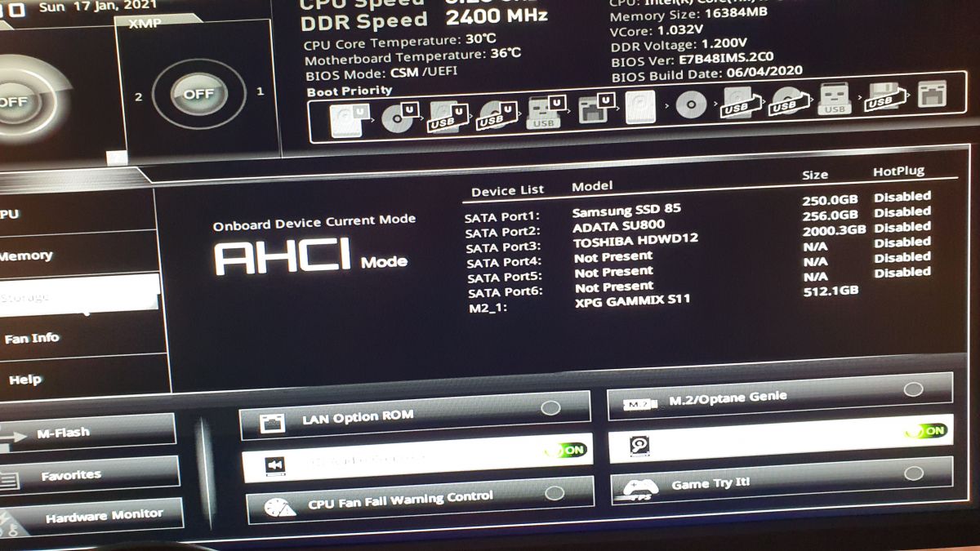The image size is (980, 551).
Task: Select the last network boot icon without badge
Action: (932, 94)
